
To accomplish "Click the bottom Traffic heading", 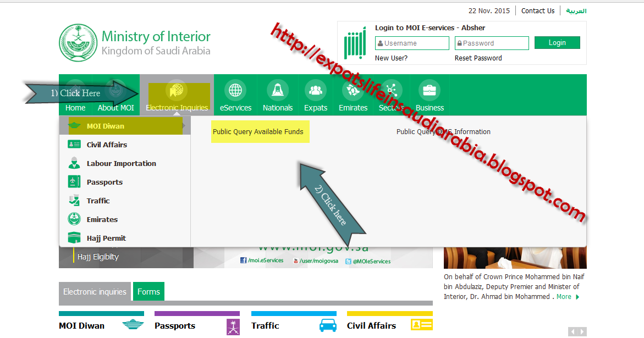I will pyautogui.click(x=265, y=326).
